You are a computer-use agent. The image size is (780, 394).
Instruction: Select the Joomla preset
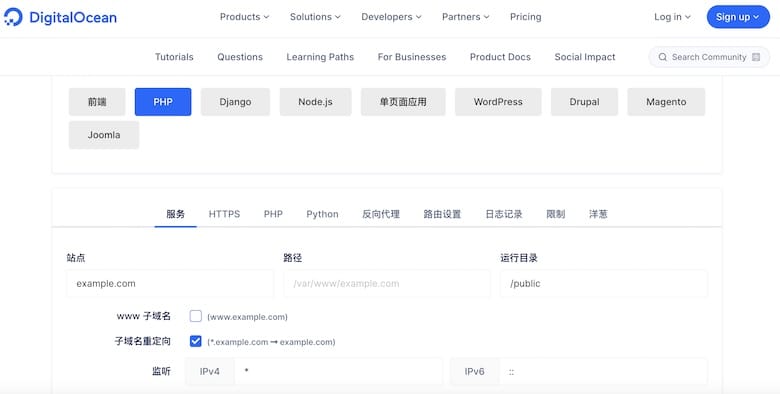(x=104, y=135)
